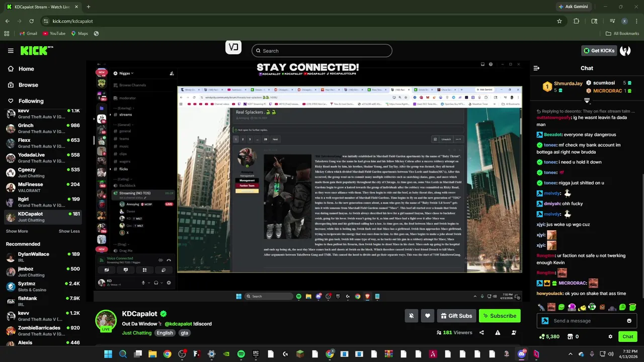Focus the Kick search box
Viewport: 644px width, 362px height.
[322, 51]
